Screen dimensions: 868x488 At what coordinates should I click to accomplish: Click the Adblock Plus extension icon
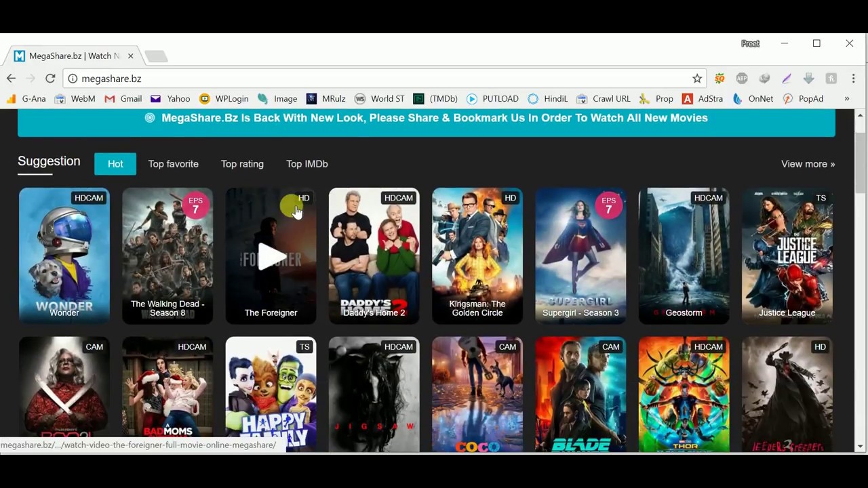(742, 79)
